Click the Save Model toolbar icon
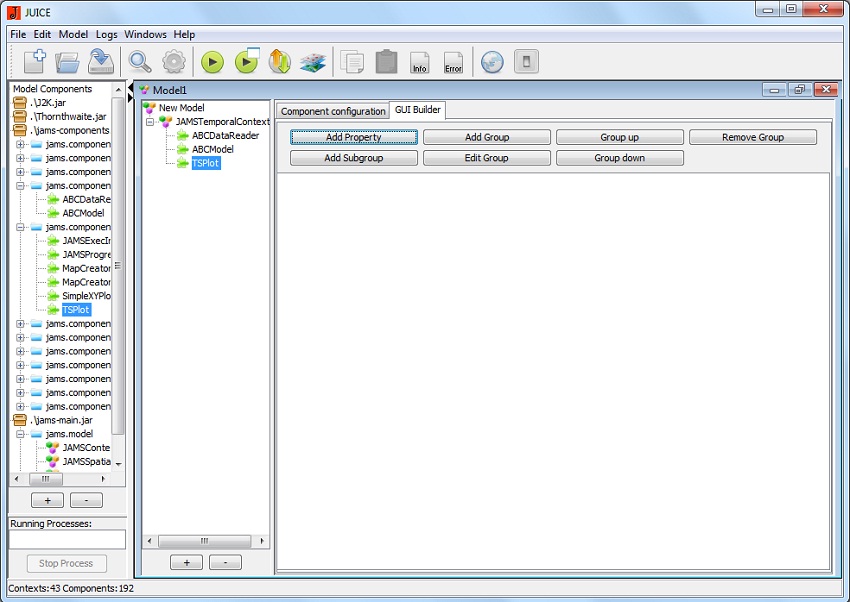 tap(100, 62)
